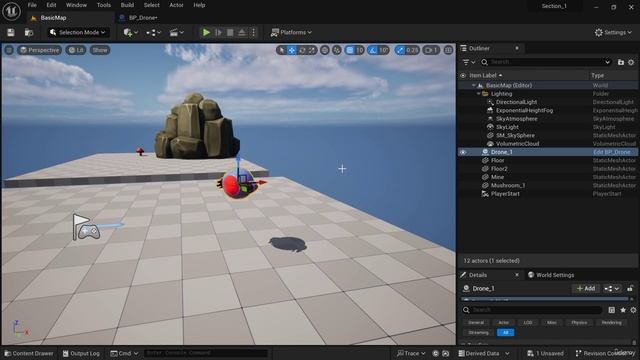Open the Content Browser shortcut icon beside Save
The height and width of the screenshot is (360, 640).
pos(29,32)
